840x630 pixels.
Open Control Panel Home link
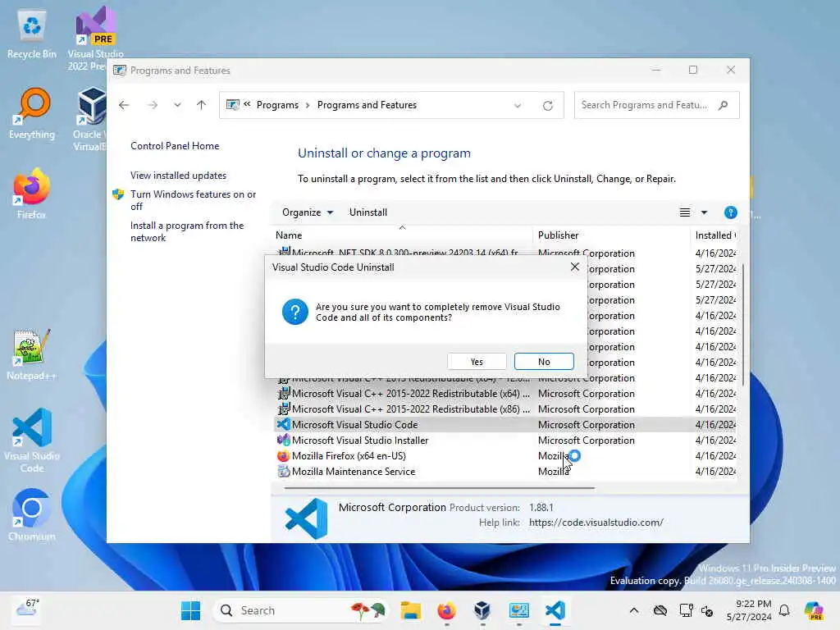pyautogui.click(x=175, y=146)
